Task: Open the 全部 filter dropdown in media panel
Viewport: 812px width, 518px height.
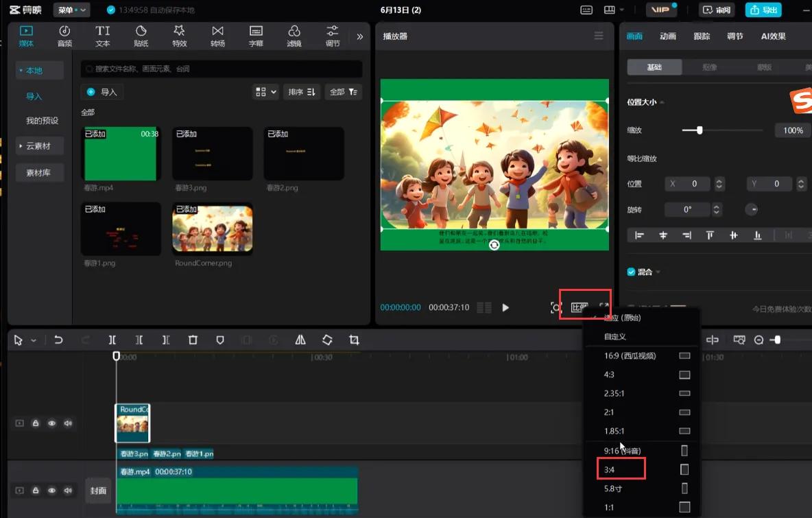Action: click(x=343, y=92)
